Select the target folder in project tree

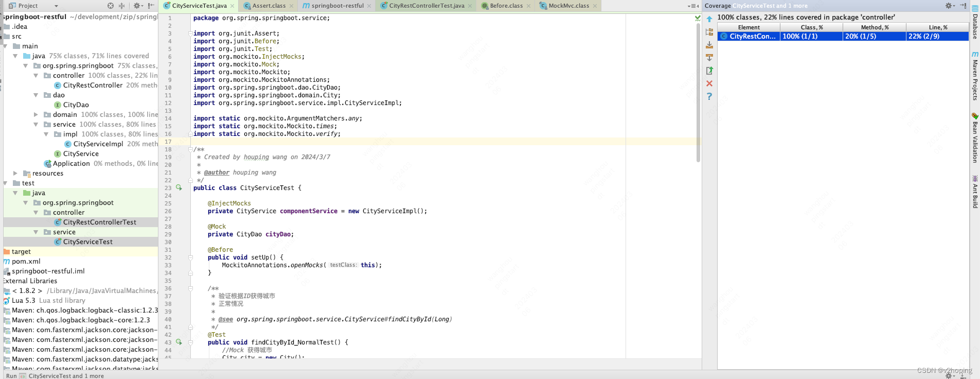[21, 252]
